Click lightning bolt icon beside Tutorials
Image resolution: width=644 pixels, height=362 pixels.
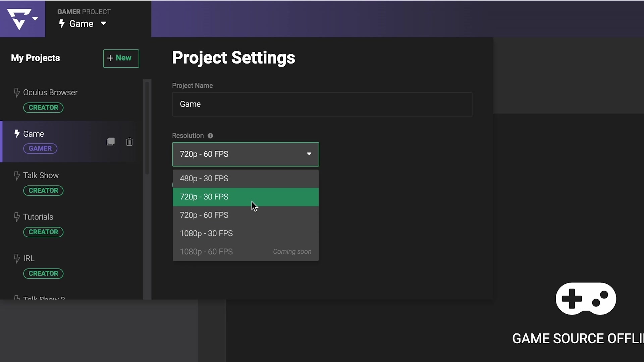click(x=17, y=217)
